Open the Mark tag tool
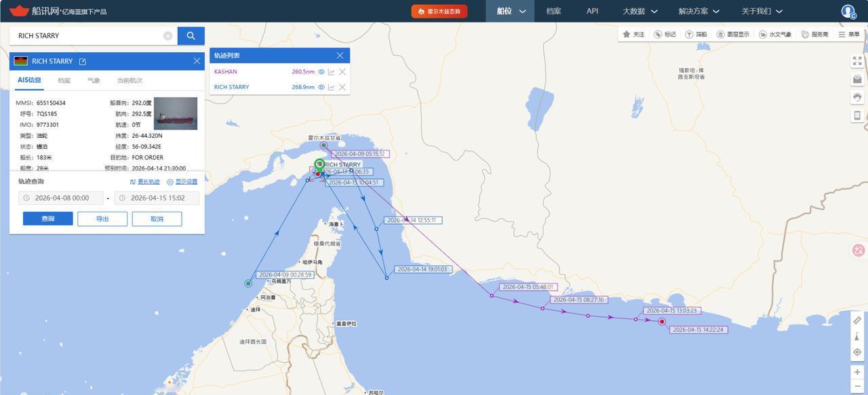The height and width of the screenshot is (395, 868). tap(665, 34)
